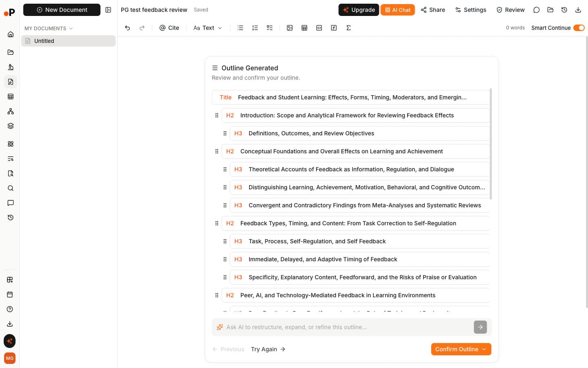Click Try Again link
588x368 pixels.
tap(268, 349)
